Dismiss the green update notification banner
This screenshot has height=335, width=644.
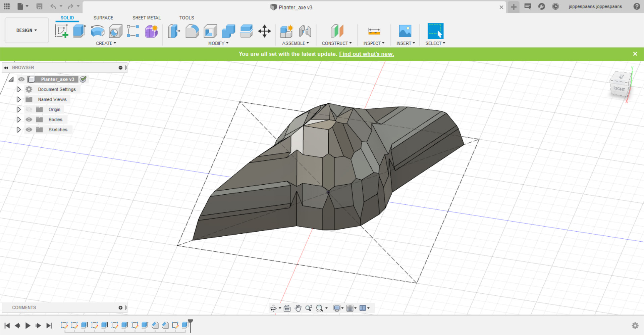635,54
